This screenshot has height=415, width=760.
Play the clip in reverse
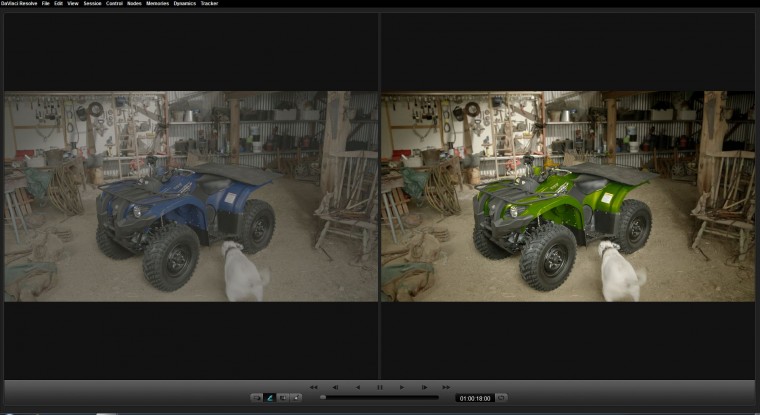357,386
